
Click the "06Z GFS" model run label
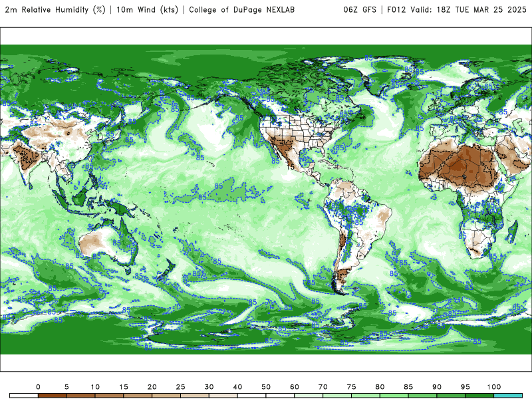coord(360,10)
